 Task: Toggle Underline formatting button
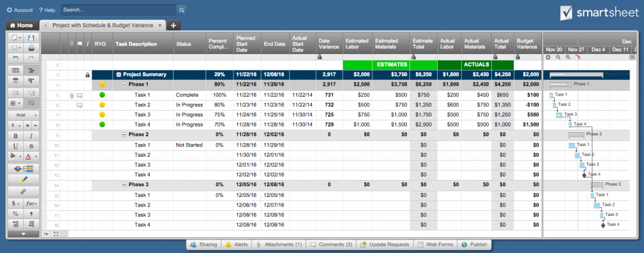pyautogui.click(x=16, y=146)
